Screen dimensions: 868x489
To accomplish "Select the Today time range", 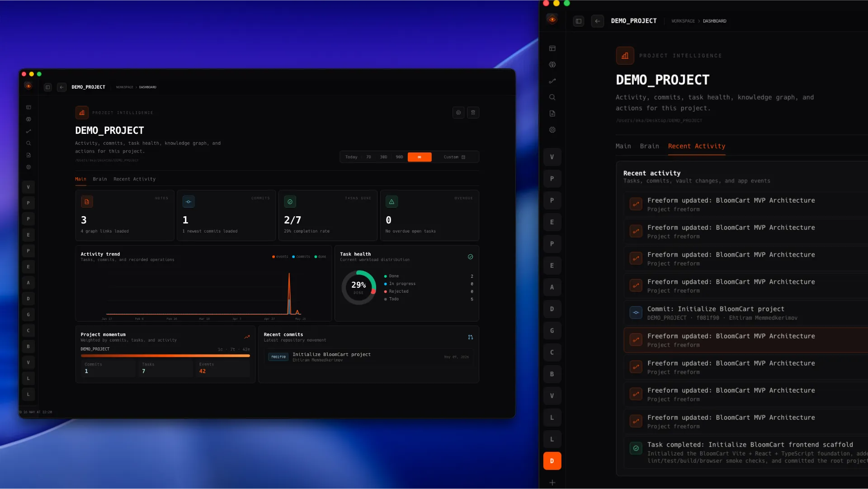I will click(x=351, y=157).
